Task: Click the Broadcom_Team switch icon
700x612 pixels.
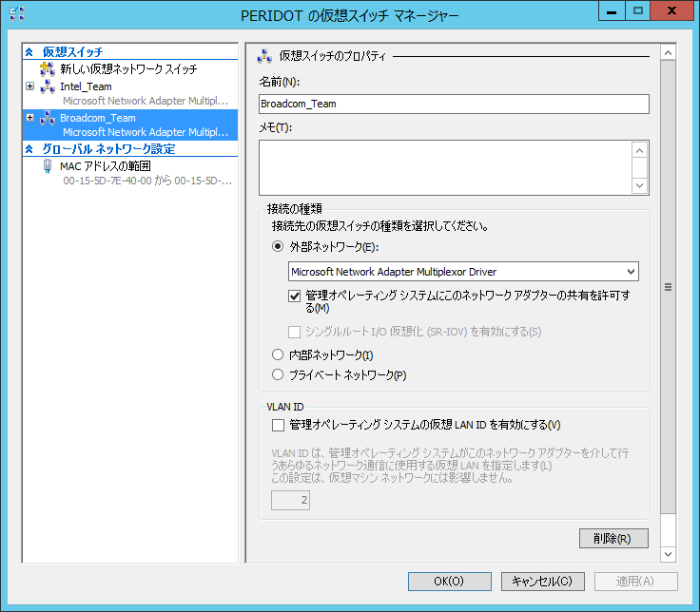Action: click(x=48, y=118)
